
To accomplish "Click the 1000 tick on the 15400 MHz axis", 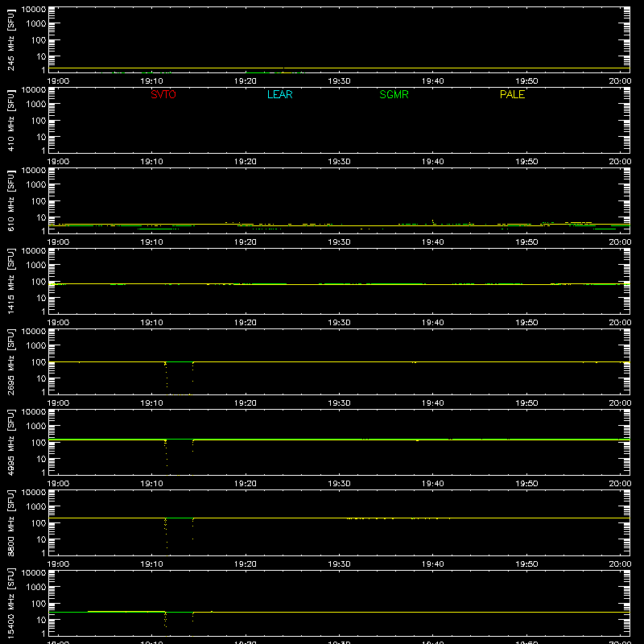I will pyautogui.click(x=36, y=587).
